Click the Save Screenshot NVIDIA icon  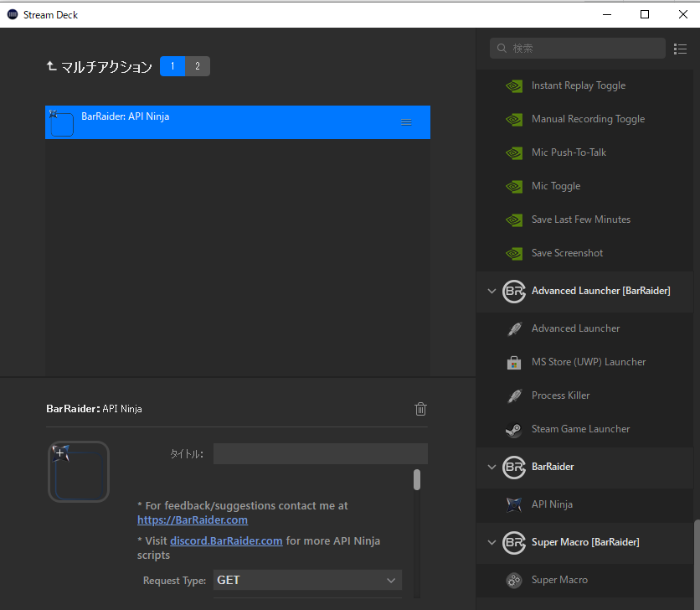tap(514, 253)
